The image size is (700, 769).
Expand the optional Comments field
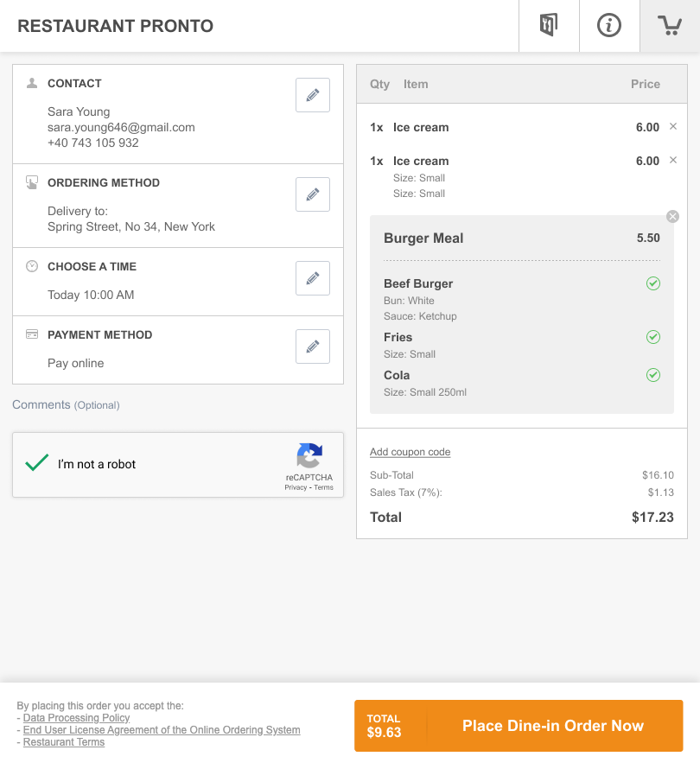point(66,405)
